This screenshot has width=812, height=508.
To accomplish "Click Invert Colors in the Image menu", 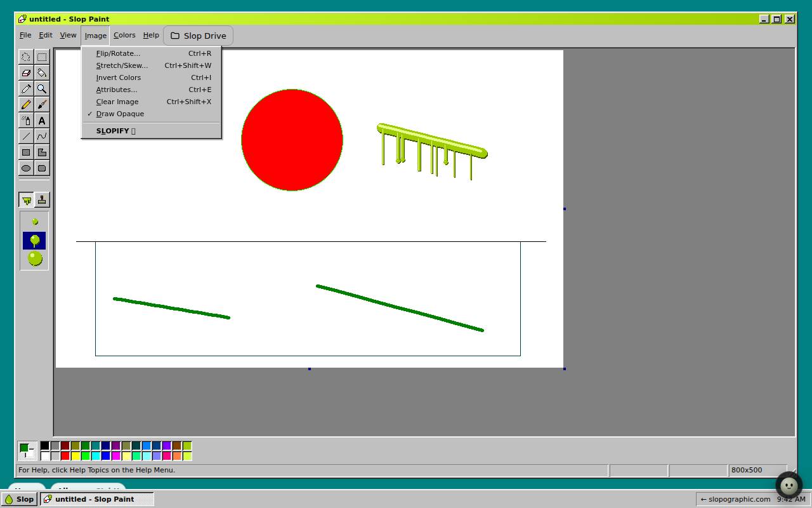I will (151, 77).
